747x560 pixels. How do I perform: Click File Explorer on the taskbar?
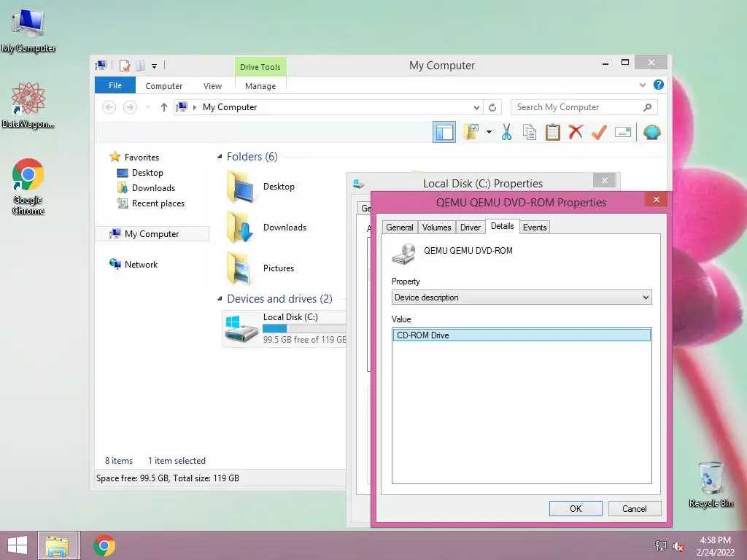(57, 545)
